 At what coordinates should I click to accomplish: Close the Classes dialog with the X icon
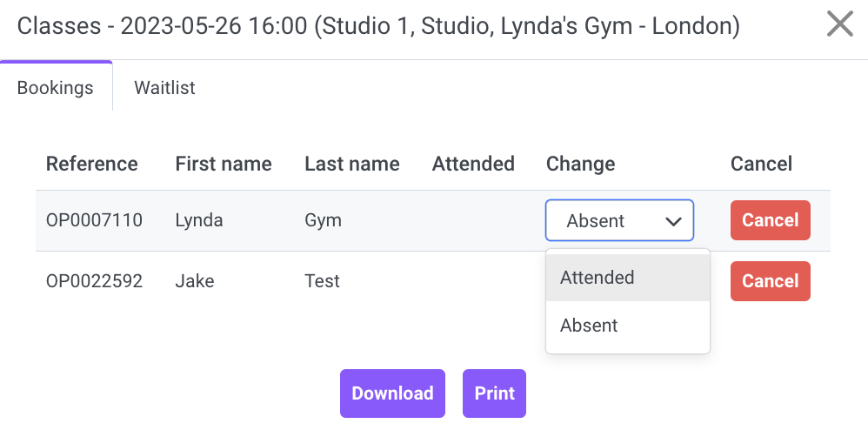(840, 25)
